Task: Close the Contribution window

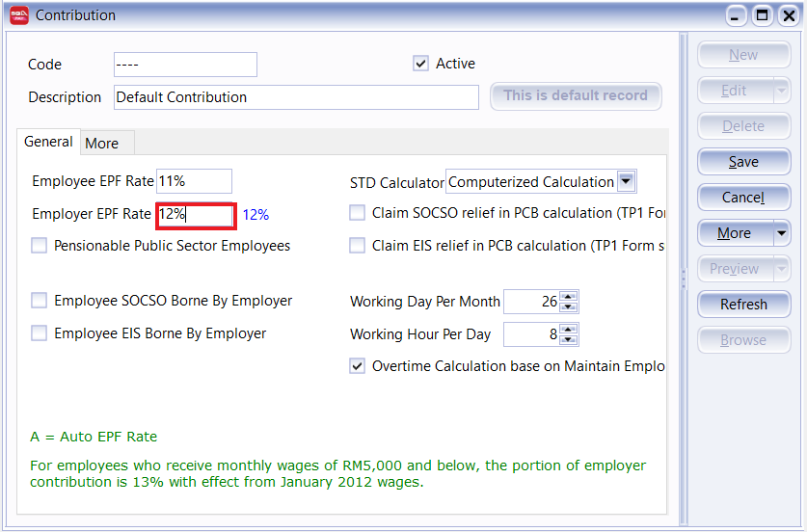Action: click(789, 16)
